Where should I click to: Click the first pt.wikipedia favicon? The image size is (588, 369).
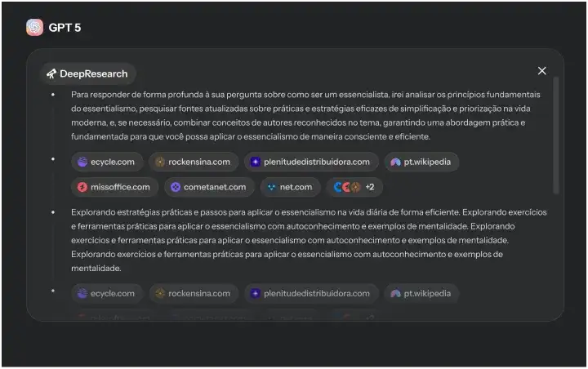tap(395, 162)
